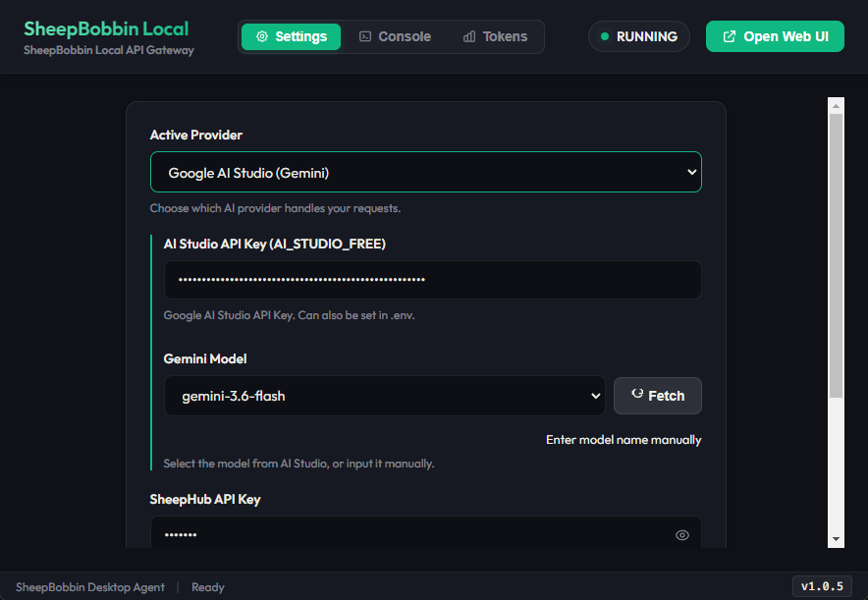This screenshot has height=600, width=868.
Task: Click the scrollbar up arrow
Action: (x=836, y=105)
